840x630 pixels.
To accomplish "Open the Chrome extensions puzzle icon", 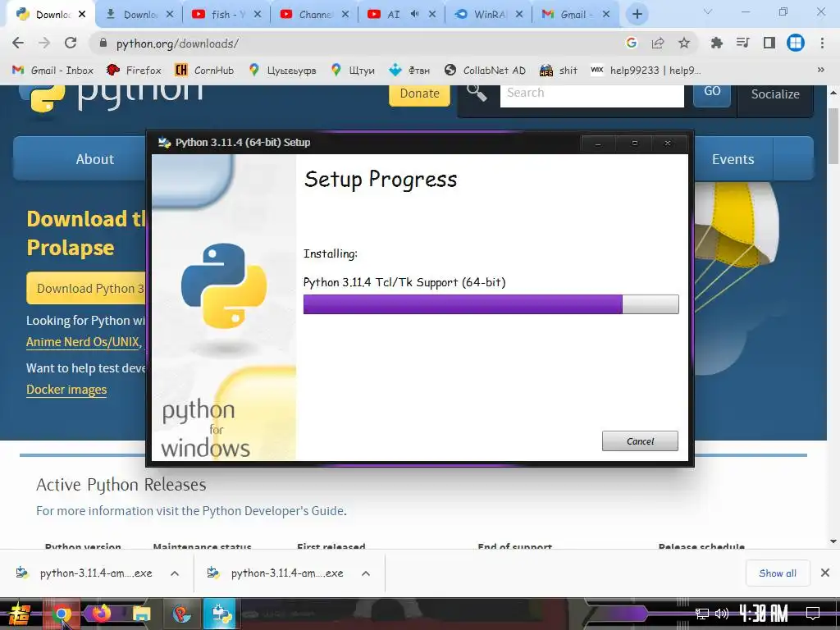I will coord(716,43).
